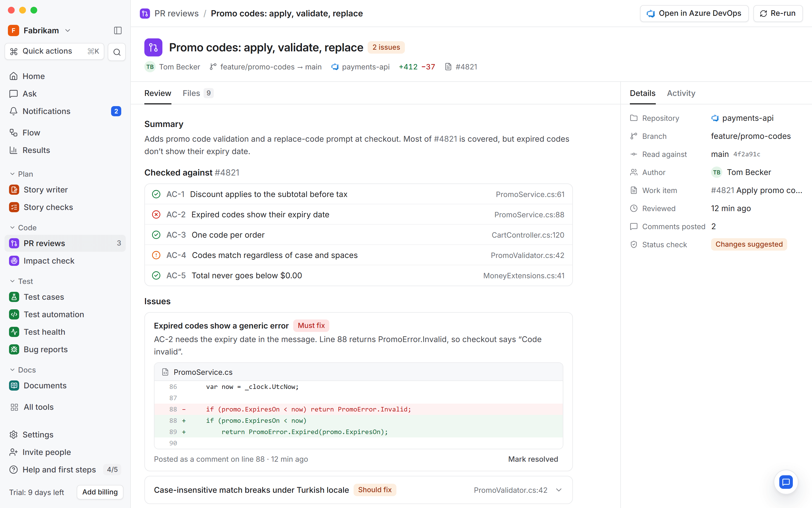Go to Home in sidebar
Screen dimensions: 812x508
[65, 76]
